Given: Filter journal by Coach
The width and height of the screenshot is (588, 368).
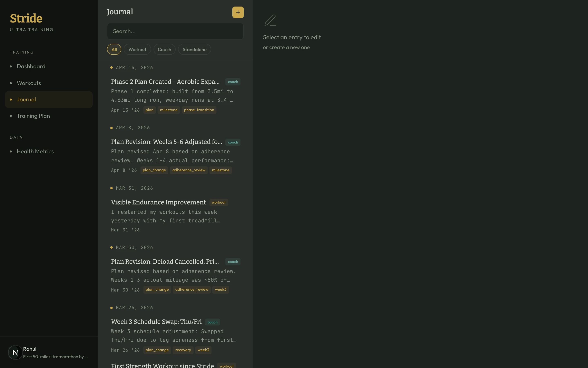Looking at the screenshot, I should [x=164, y=49].
